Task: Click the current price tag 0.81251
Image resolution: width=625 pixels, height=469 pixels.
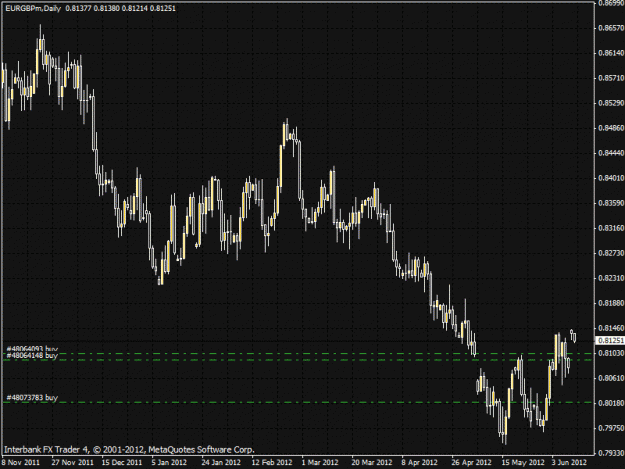Action: (x=611, y=340)
